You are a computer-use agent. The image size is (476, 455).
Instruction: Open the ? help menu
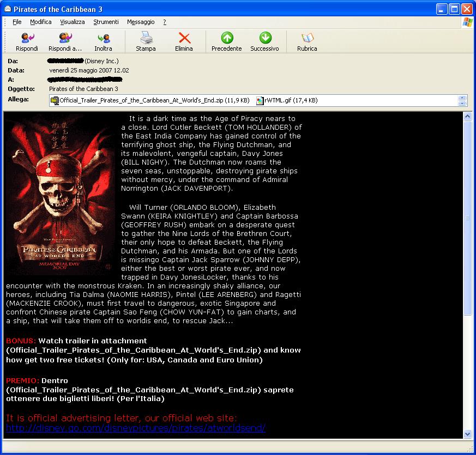coord(165,22)
